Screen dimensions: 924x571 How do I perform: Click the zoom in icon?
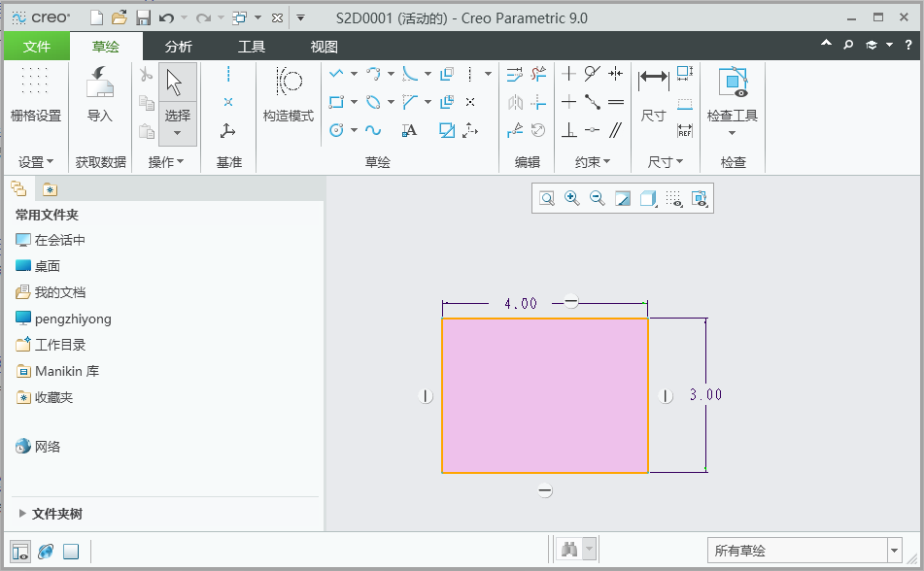click(571, 198)
